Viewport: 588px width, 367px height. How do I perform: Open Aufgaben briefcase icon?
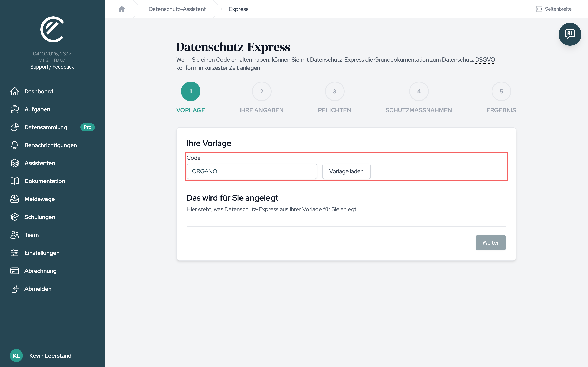pos(14,109)
